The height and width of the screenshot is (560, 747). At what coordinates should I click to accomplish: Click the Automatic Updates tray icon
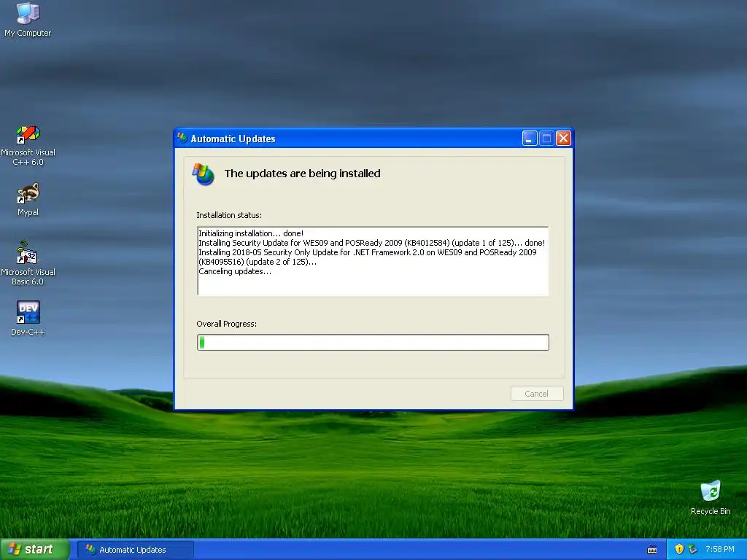click(693, 549)
